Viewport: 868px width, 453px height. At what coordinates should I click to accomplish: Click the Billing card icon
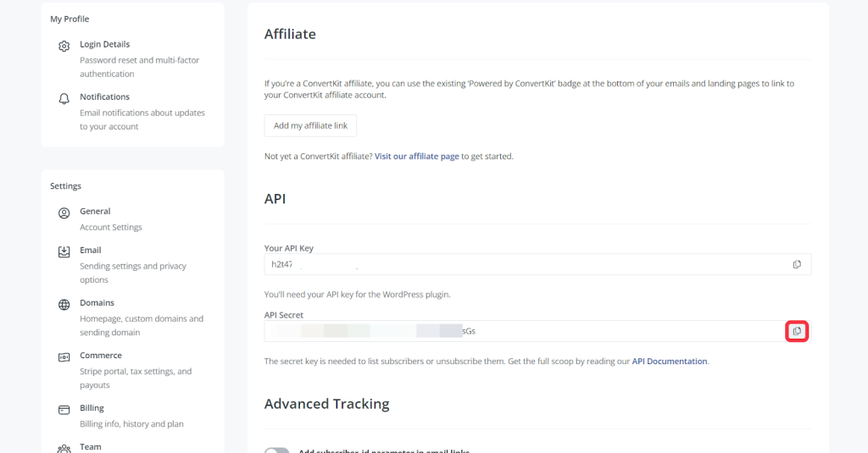(x=64, y=410)
